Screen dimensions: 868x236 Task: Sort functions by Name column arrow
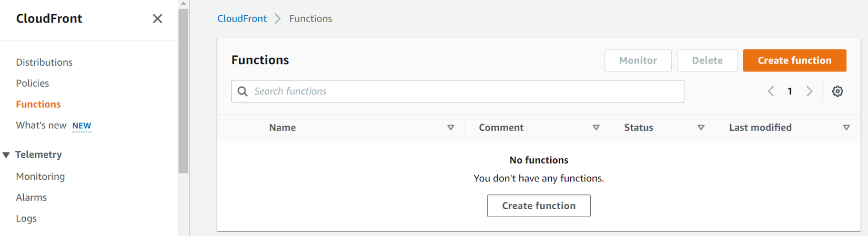pos(451,128)
